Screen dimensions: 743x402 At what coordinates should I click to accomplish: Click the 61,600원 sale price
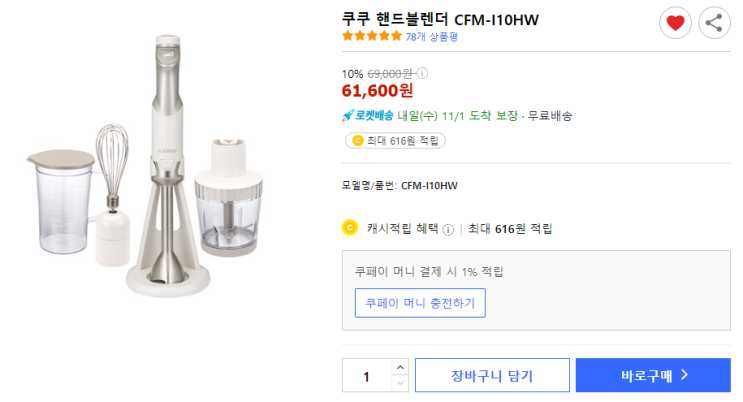377,92
